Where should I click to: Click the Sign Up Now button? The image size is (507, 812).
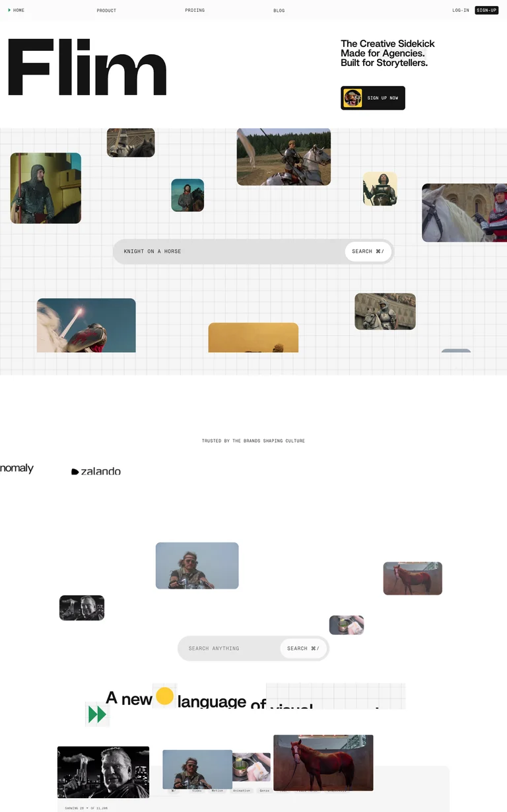pyautogui.click(x=373, y=98)
